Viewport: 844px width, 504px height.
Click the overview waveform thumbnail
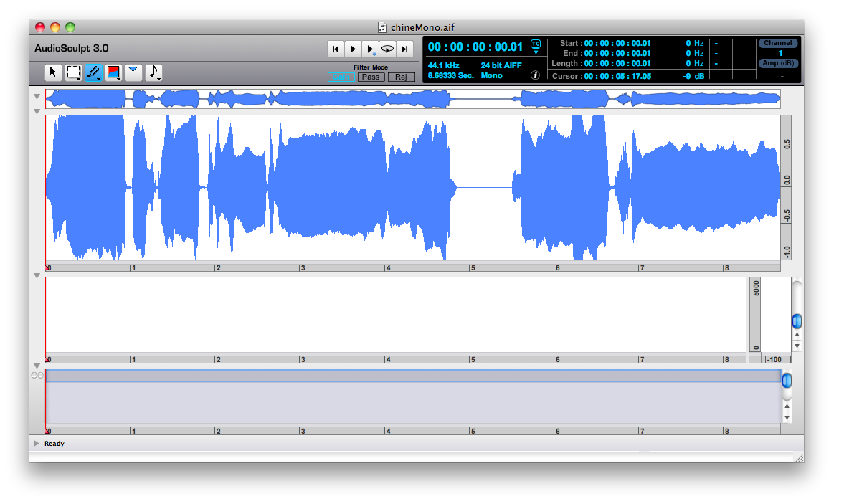pos(413,99)
